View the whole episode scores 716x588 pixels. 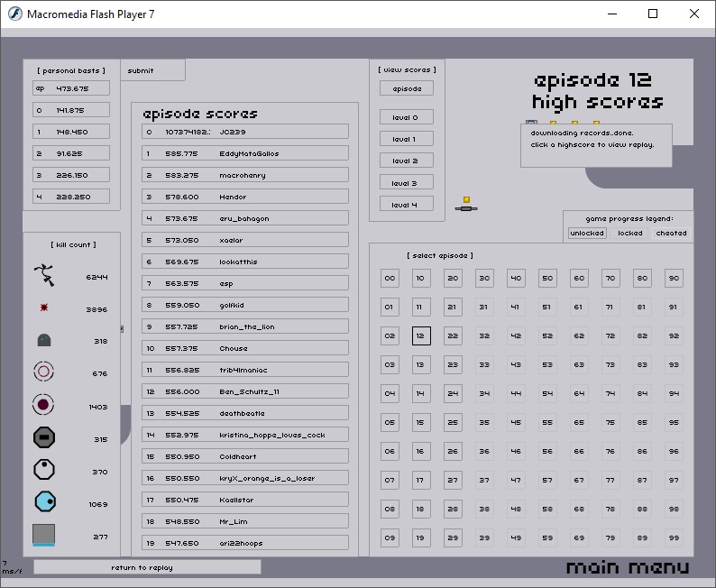tap(406, 88)
